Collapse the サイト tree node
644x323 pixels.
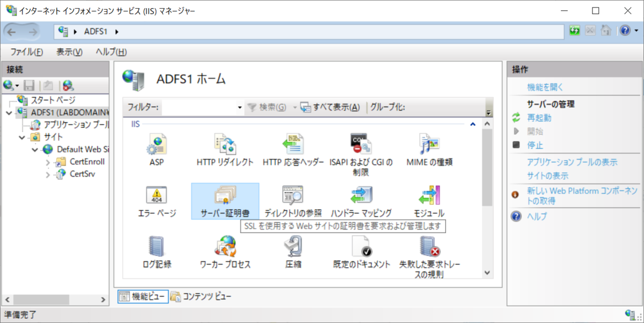tap(21, 137)
